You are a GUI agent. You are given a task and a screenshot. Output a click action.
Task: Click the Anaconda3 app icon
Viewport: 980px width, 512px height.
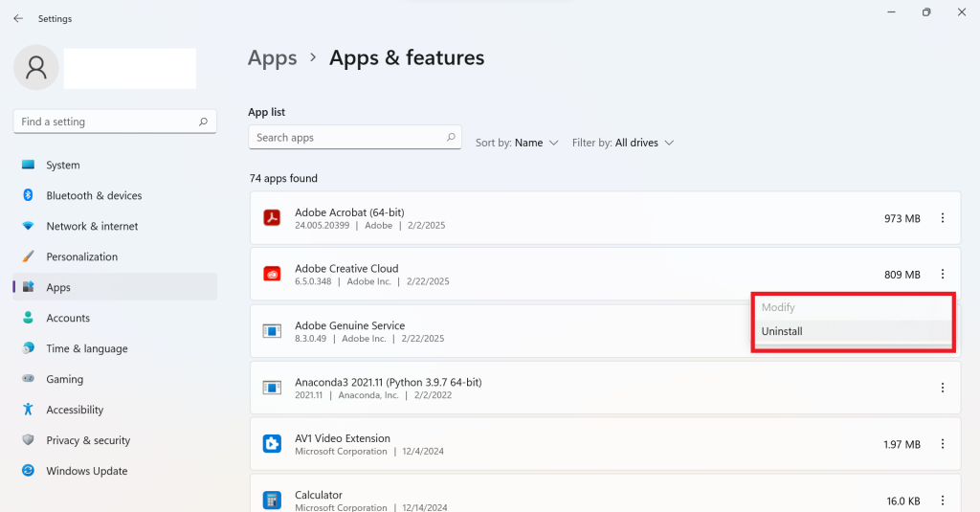272,389
